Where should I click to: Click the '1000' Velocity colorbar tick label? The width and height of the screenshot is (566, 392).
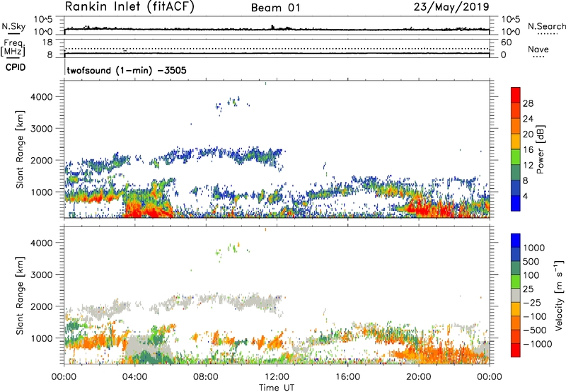(534, 248)
